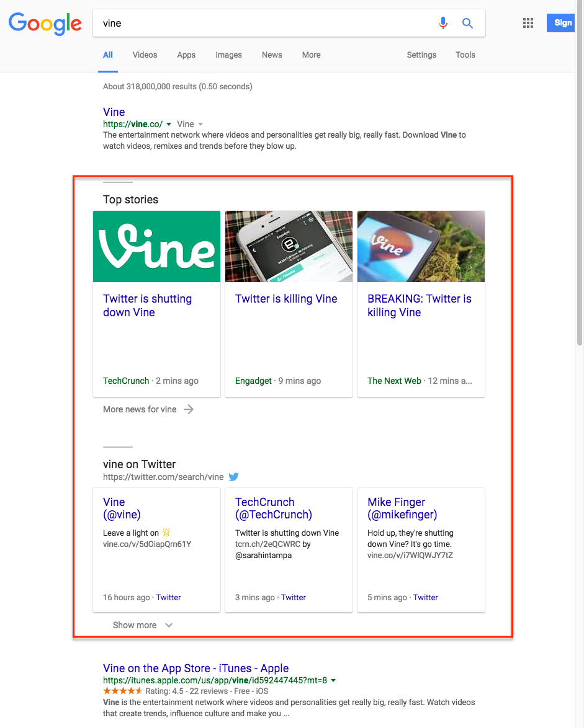The image size is (584, 728).
Task: Click the arrow next to More news for vine
Action: [x=188, y=409]
